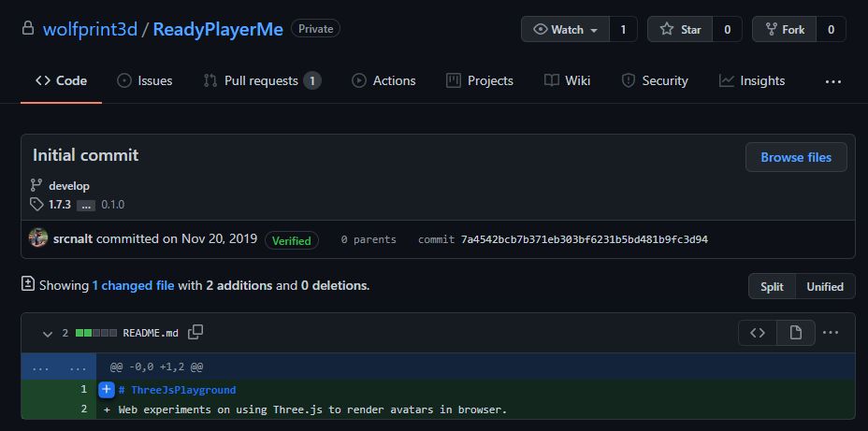Select the commit hash 7a4542bc text
Screen dimensions: 868x431
tap(585, 239)
